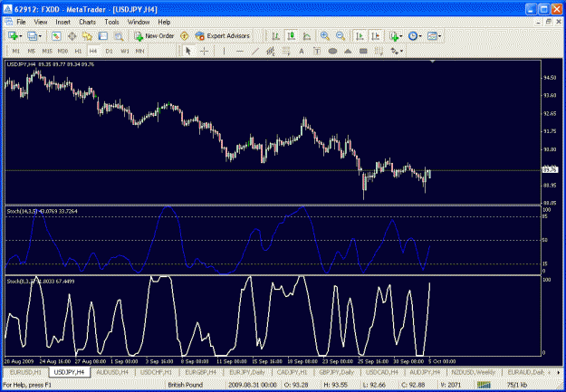Switch chart to candlesticks mode
Screen dimensions: 566x392
pos(291,36)
